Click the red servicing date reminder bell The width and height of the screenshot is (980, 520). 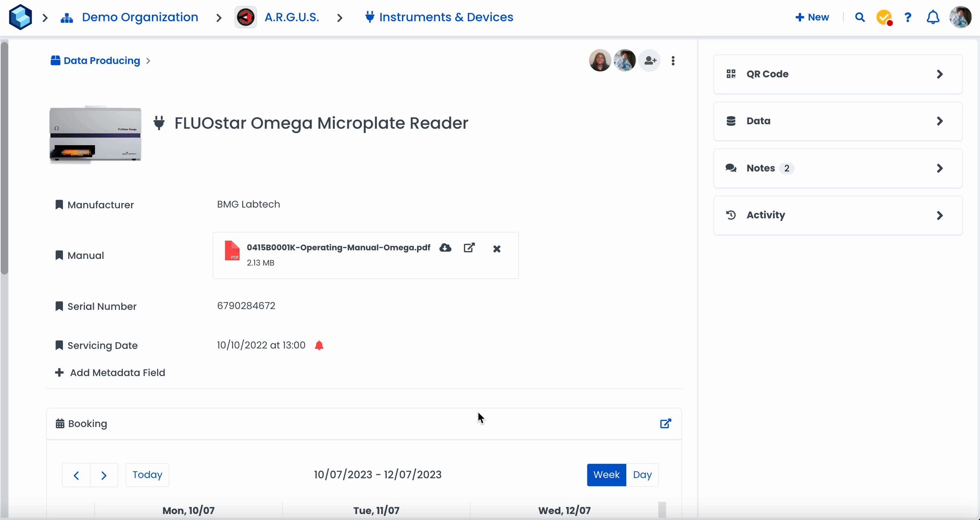(319, 345)
